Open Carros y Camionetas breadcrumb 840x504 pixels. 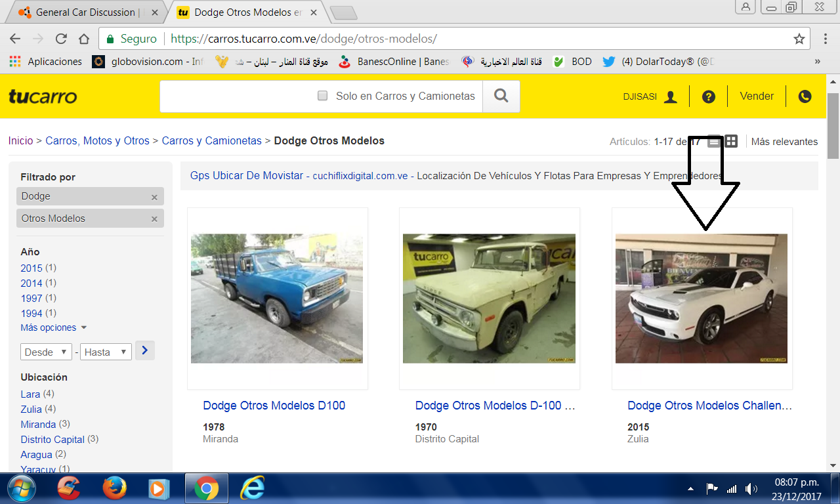click(212, 140)
